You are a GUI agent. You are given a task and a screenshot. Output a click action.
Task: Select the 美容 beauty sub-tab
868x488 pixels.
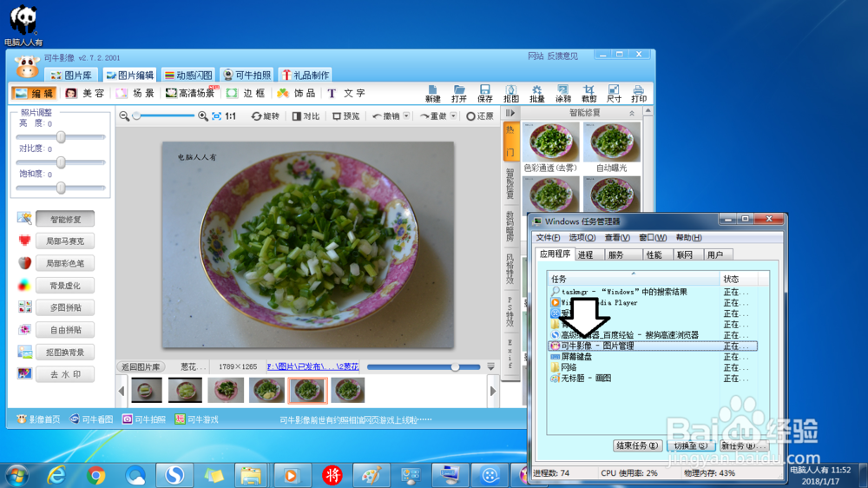85,93
